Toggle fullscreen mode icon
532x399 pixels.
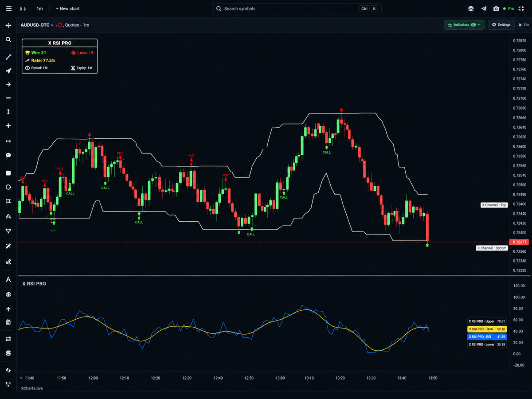tap(522, 9)
